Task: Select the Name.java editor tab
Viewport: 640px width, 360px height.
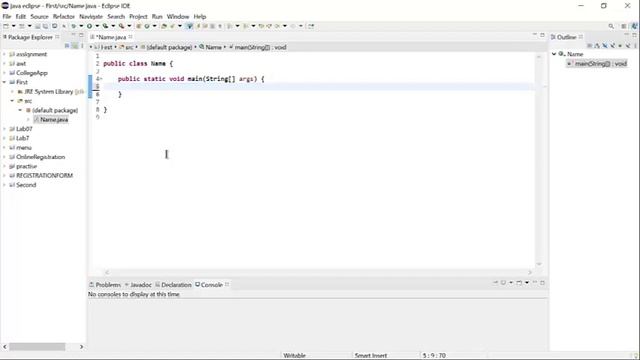Action: coord(111,37)
